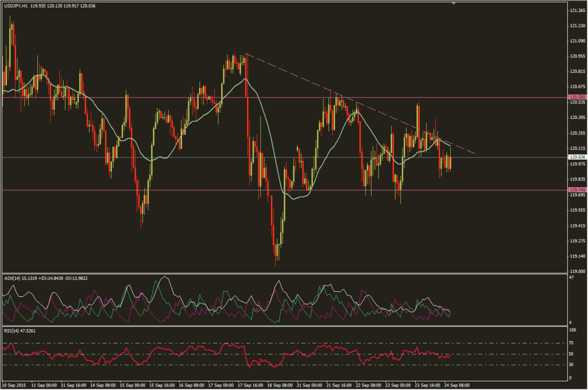Image resolution: width=588 pixels, height=390 pixels.
Task: Click the 14 Sep 08:00 time label
Action: click(x=103, y=385)
